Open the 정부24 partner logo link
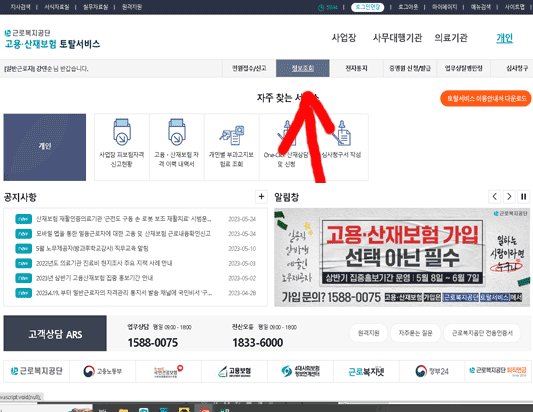 [432, 371]
